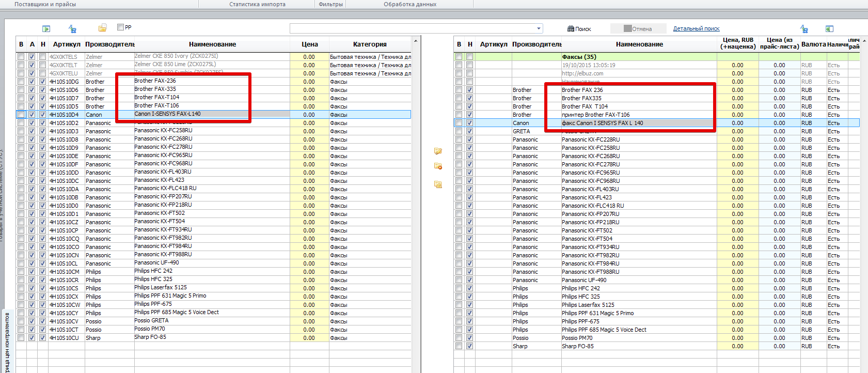
Task: Toggle Н checkbox for right-table Canon row
Action: [469, 123]
